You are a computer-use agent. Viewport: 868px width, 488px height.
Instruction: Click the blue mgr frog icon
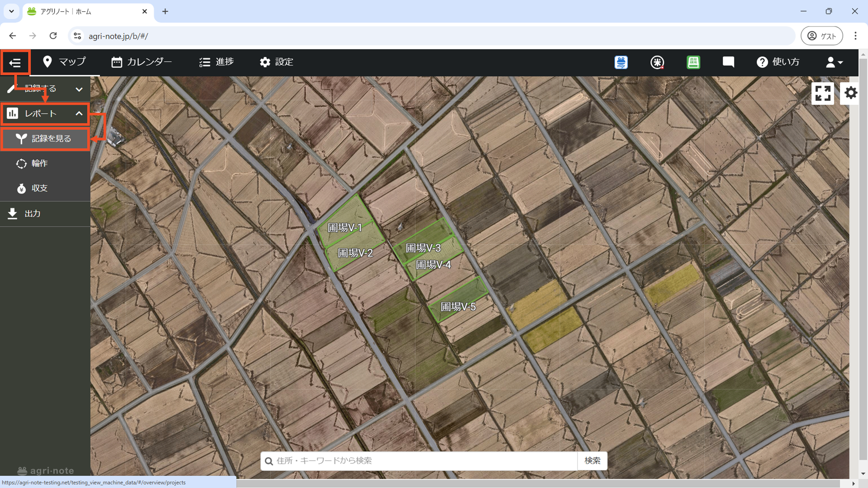pos(621,62)
